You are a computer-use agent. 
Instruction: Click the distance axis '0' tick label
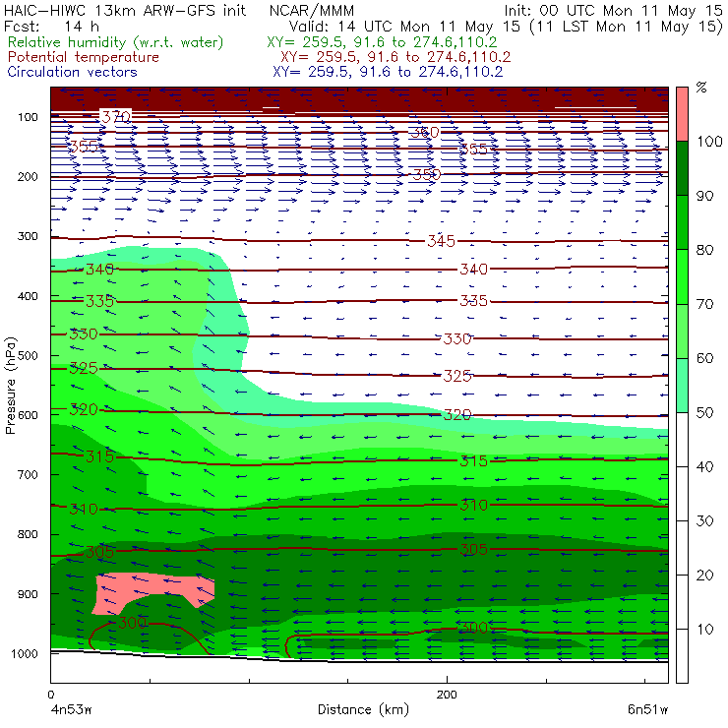click(x=50, y=695)
